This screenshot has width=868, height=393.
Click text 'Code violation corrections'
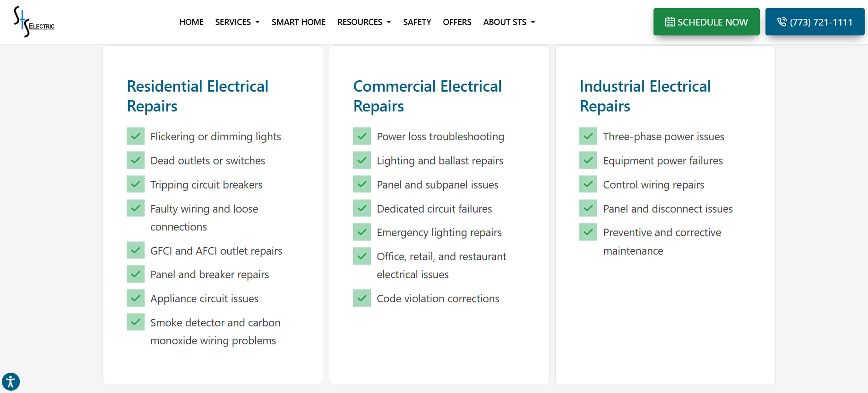(438, 299)
